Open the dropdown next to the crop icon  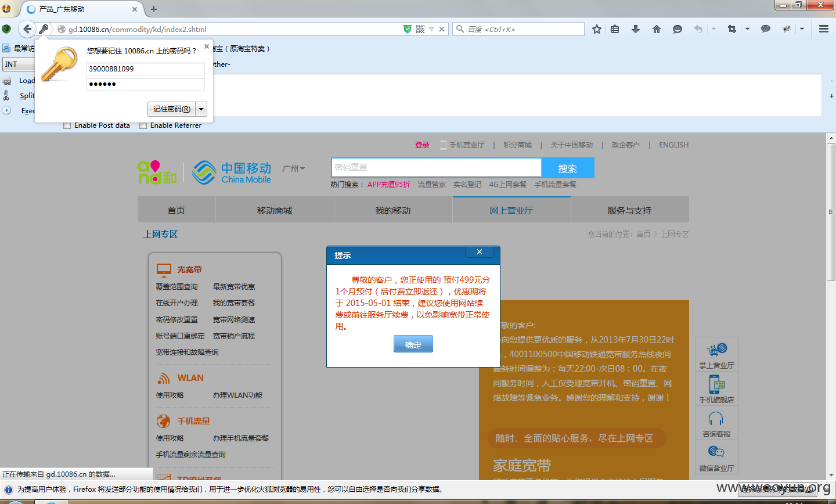[747, 29]
